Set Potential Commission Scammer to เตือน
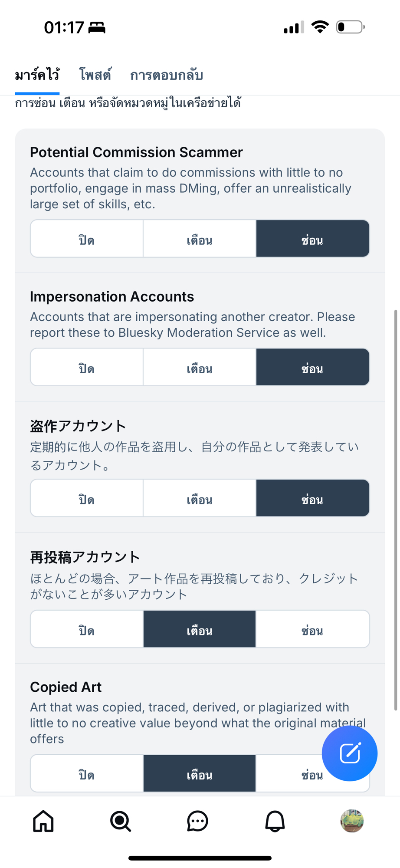 200,239
